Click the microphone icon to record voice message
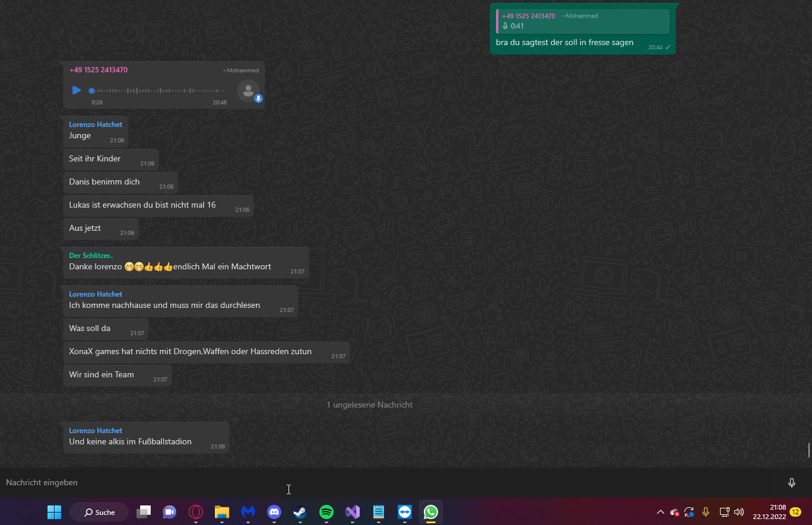Screen dimensions: 812x525 click(x=791, y=483)
